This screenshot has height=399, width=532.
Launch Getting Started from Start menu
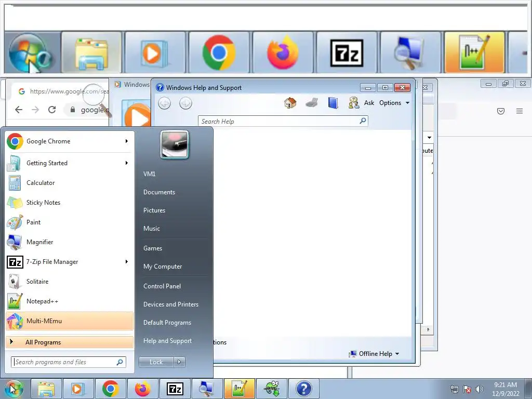(x=70, y=163)
